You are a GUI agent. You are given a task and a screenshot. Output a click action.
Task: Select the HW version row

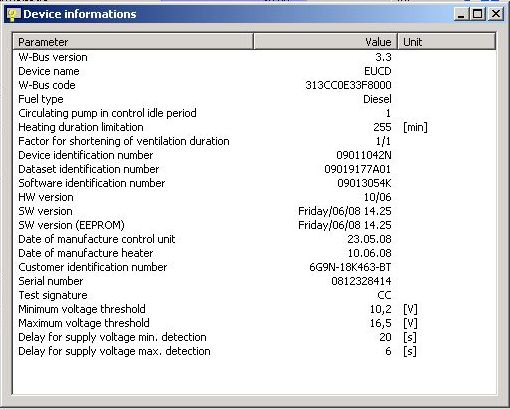(254, 197)
